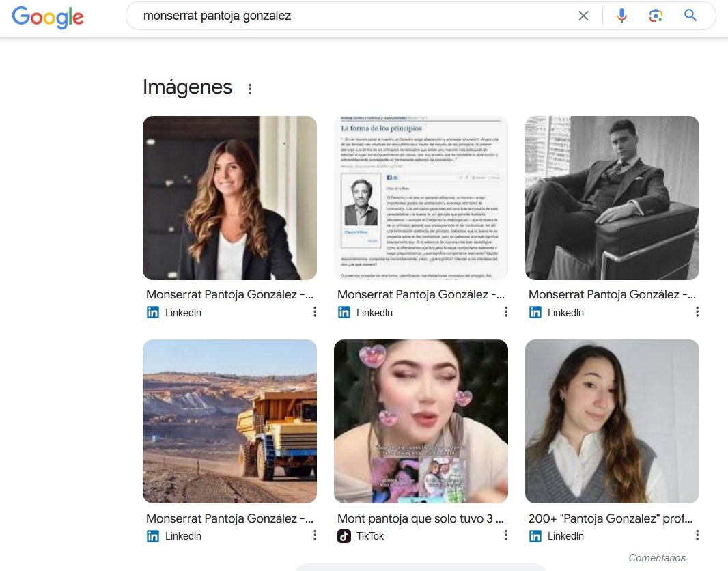Open the '200+ "Pantoja Gonzalez" prof...' result
Screen dimensions: 728x571
click(611, 518)
